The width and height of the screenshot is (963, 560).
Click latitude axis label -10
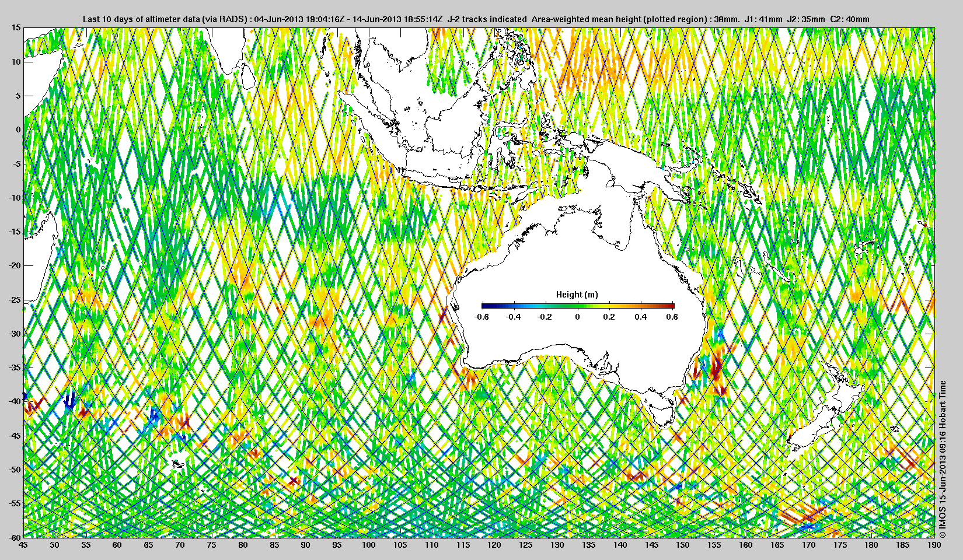click(x=14, y=198)
